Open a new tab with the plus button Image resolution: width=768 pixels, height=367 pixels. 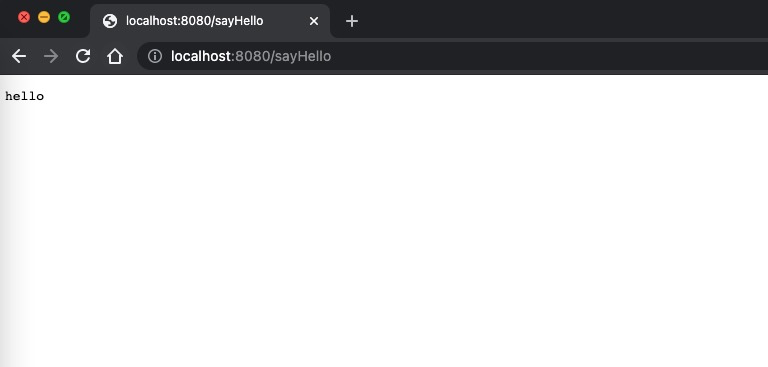(x=352, y=21)
